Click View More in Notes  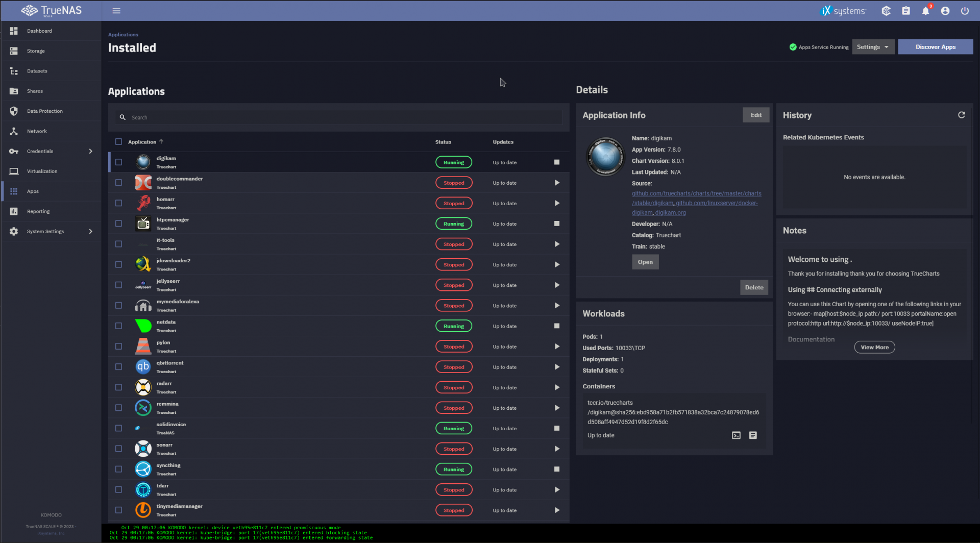[x=874, y=347]
